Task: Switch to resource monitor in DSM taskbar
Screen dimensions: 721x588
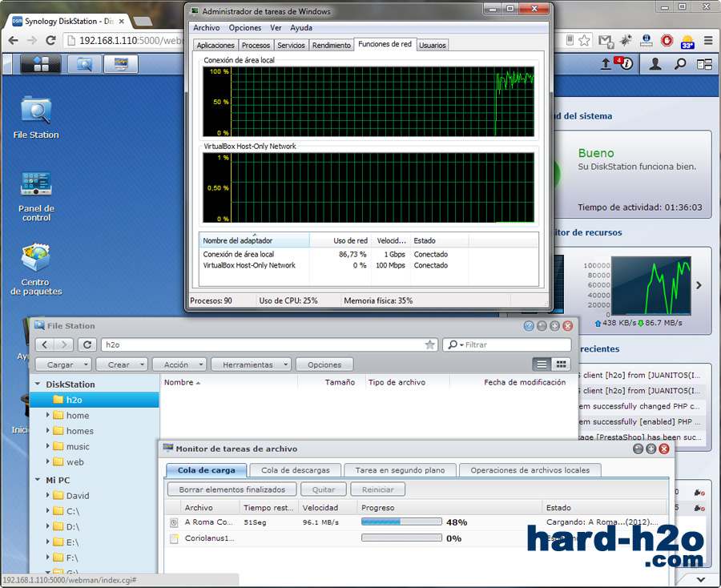Action: [121, 64]
